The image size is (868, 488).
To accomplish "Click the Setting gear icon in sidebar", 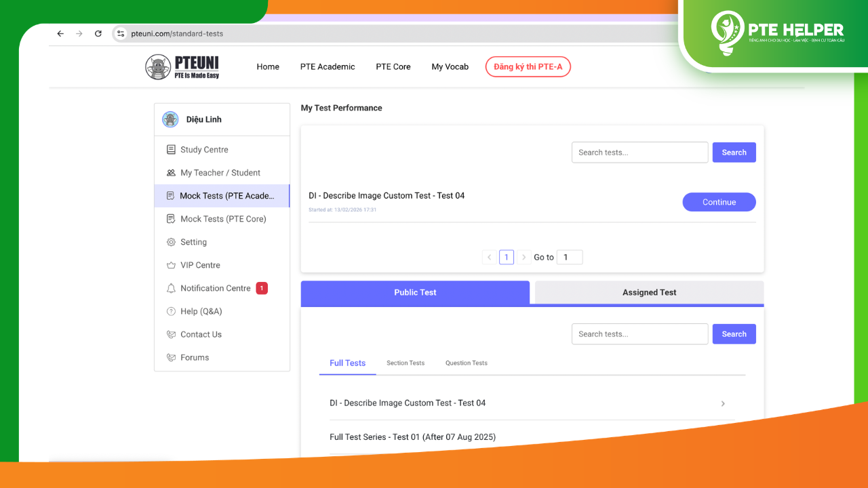I will click(x=171, y=242).
